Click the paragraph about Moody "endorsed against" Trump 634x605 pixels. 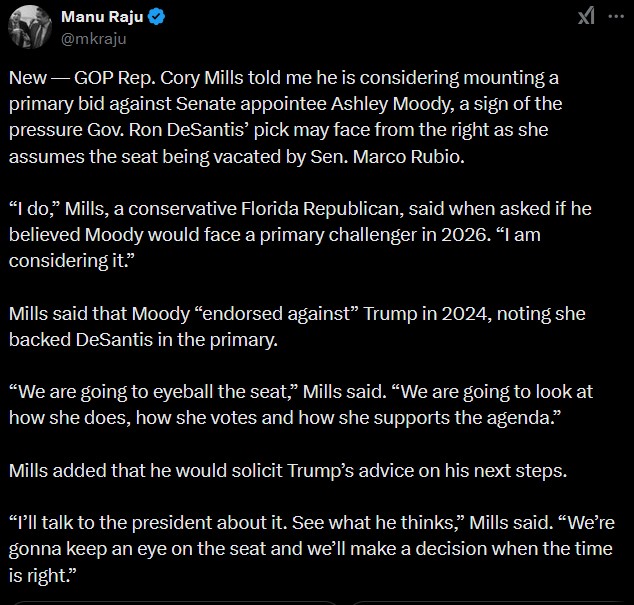297,326
